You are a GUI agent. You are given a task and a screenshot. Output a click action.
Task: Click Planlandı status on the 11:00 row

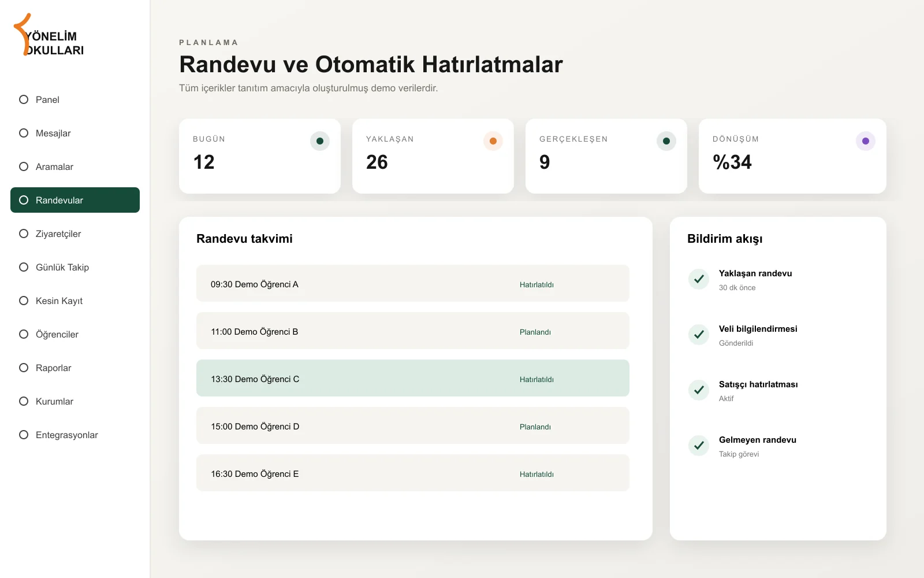[x=535, y=332]
